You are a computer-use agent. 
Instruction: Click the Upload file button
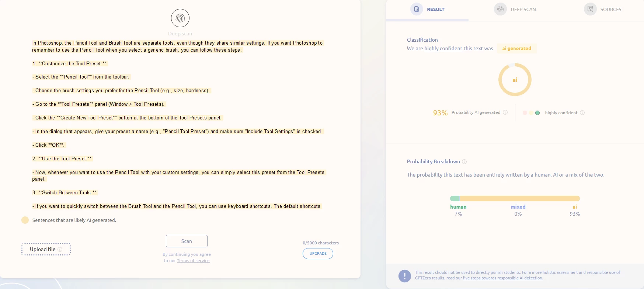[x=46, y=249]
